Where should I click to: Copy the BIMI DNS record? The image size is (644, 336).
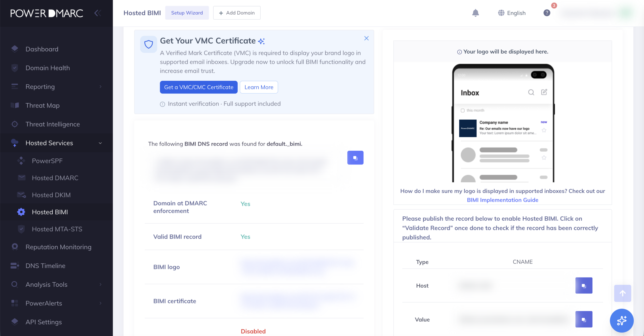pyautogui.click(x=355, y=158)
